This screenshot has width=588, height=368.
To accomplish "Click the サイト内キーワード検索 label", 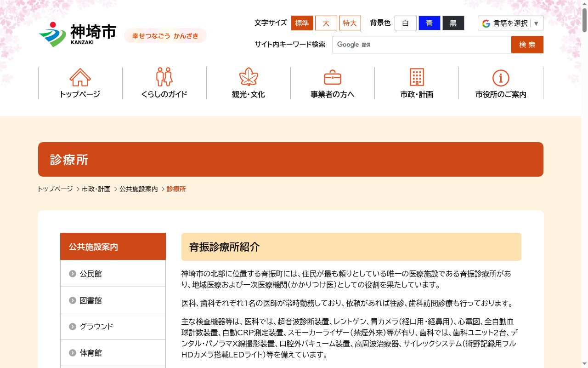I will [290, 44].
